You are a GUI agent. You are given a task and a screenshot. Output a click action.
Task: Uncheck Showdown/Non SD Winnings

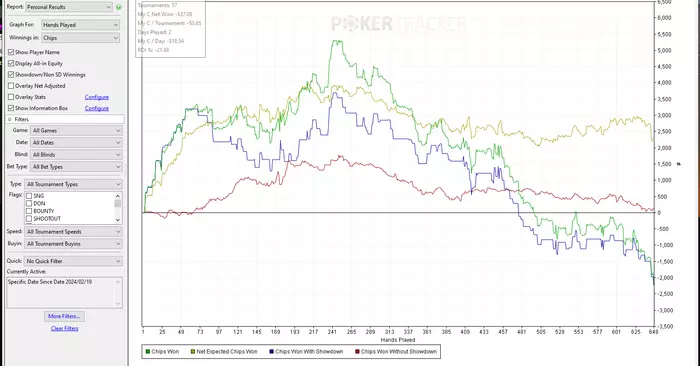(x=11, y=75)
